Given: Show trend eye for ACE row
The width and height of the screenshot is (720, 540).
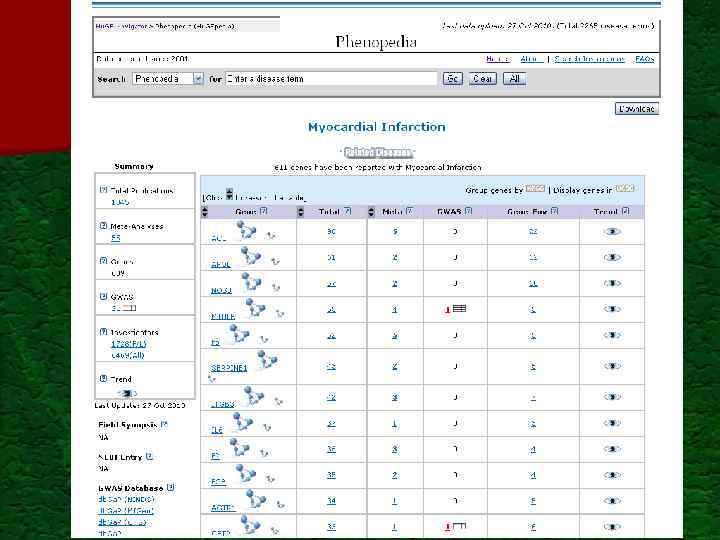Looking at the screenshot, I should pos(612,231).
